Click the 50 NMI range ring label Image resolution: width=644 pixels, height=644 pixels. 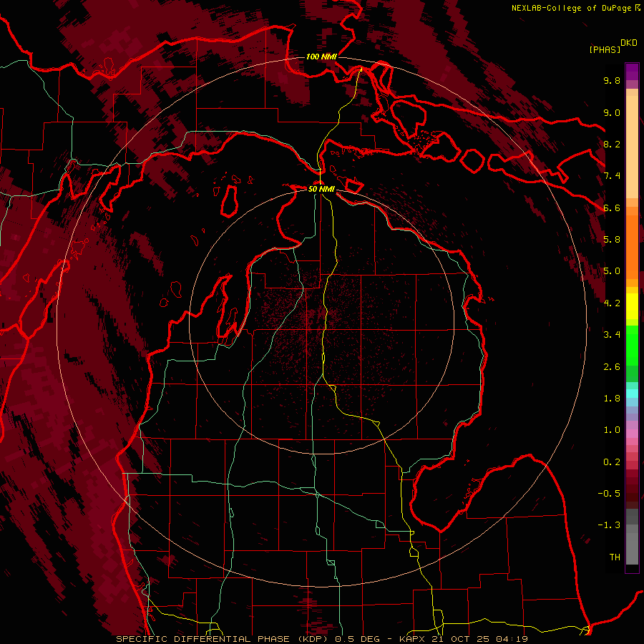pyautogui.click(x=321, y=189)
